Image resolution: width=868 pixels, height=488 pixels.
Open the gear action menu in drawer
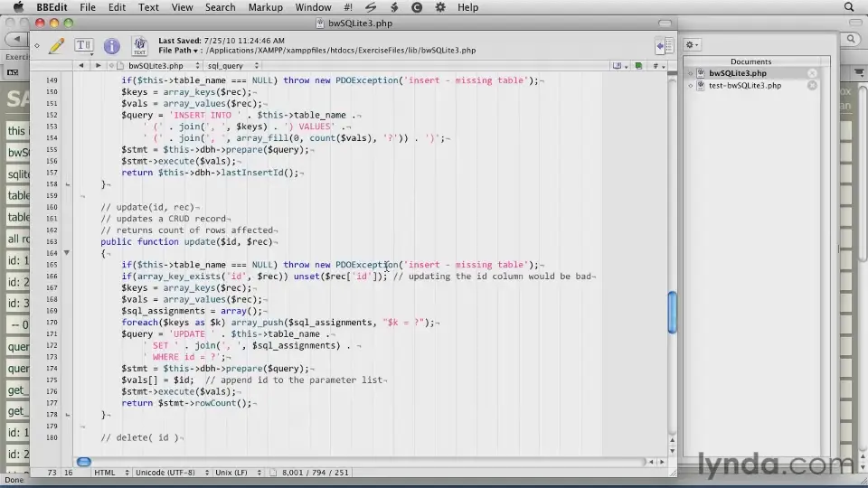coord(692,45)
